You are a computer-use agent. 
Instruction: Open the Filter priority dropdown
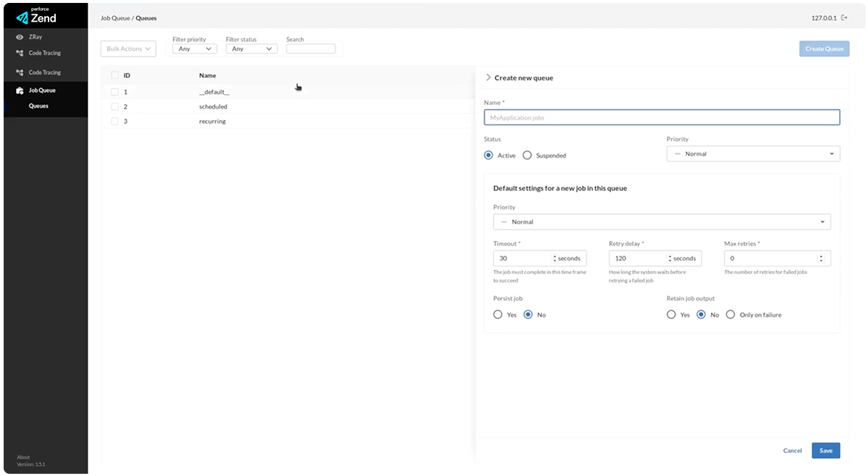point(195,49)
